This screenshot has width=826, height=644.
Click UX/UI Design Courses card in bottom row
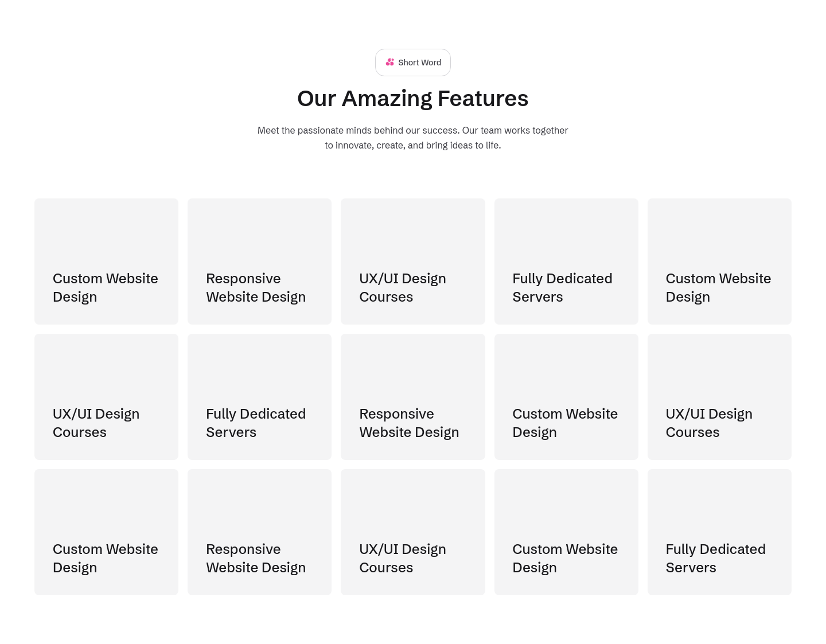coord(413,532)
